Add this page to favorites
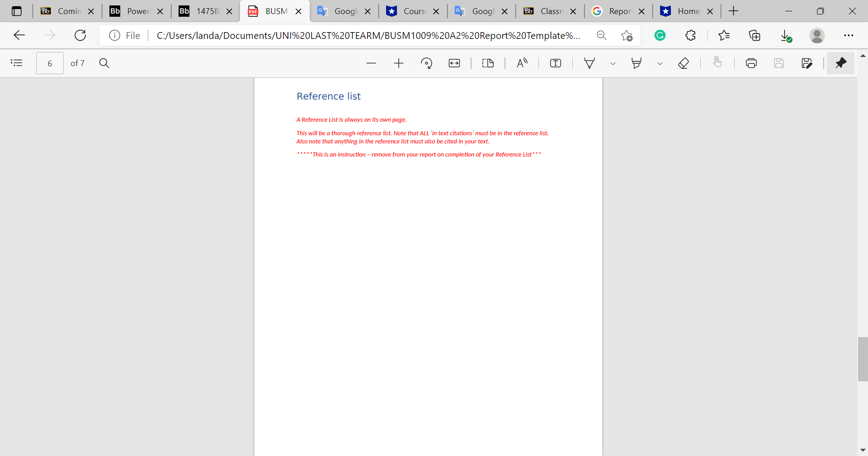The image size is (868, 456). 627,35
